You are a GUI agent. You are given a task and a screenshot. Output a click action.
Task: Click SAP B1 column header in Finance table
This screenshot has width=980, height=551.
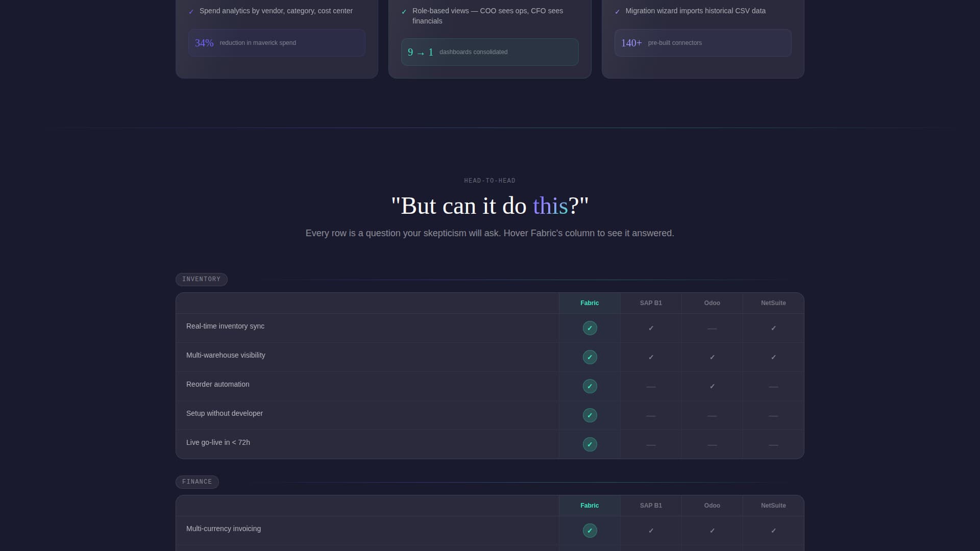651,506
